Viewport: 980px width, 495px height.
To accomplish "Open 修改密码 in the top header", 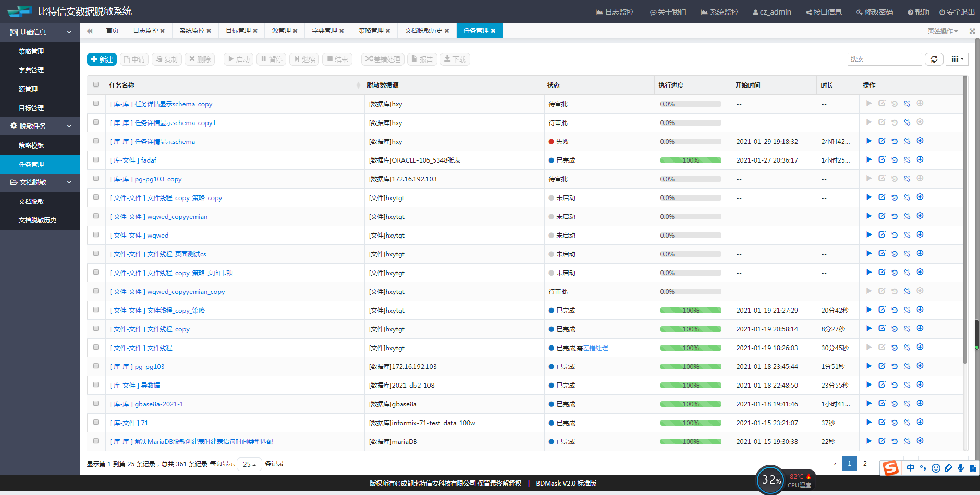I will coord(875,12).
